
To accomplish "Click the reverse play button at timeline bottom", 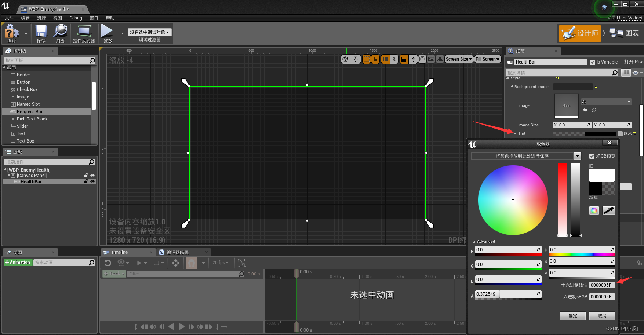I will tap(171, 327).
